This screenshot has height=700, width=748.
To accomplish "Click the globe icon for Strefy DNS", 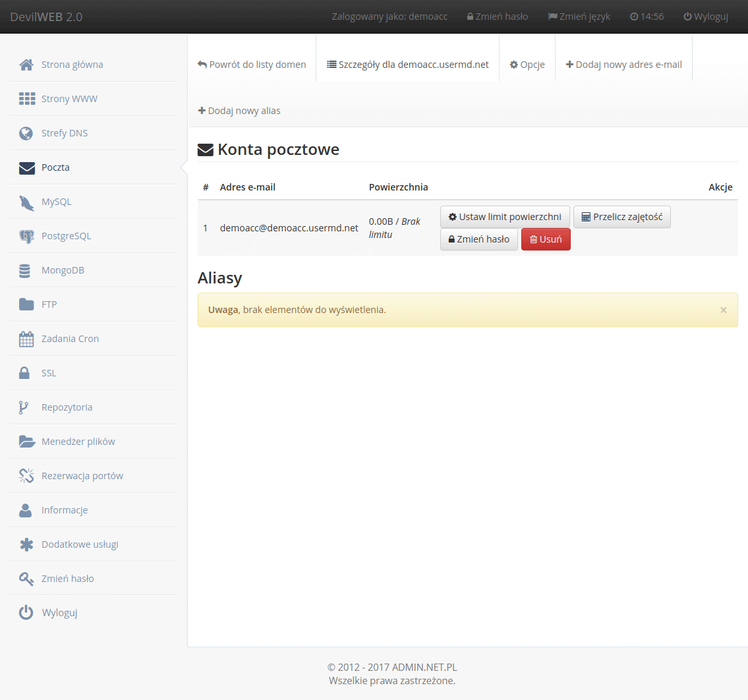I will click(x=26, y=134).
